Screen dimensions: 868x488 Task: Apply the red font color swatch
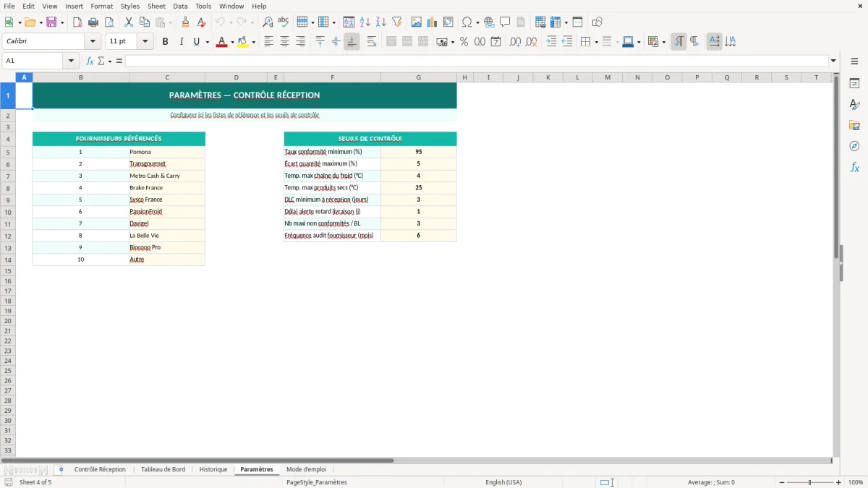click(x=221, y=42)
